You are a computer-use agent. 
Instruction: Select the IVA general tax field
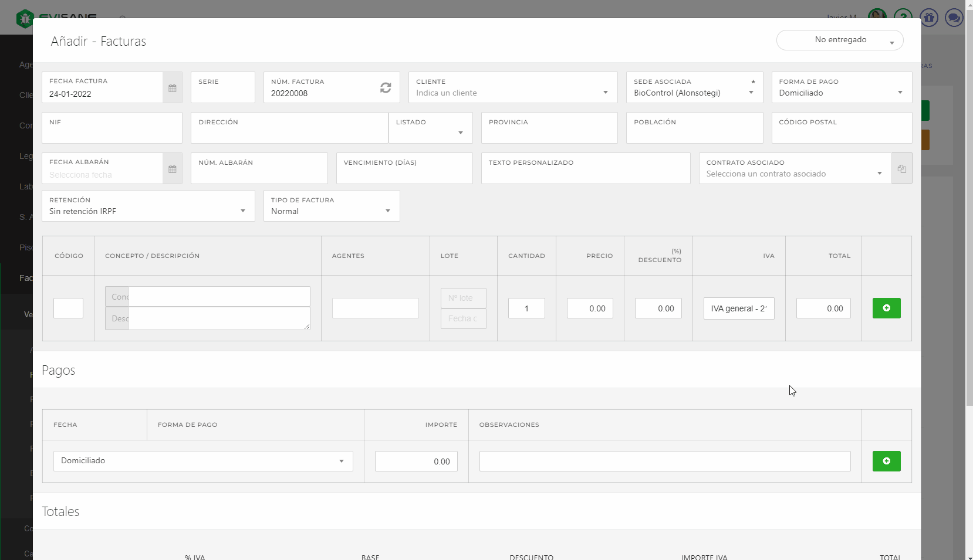[x=738, y=308]
